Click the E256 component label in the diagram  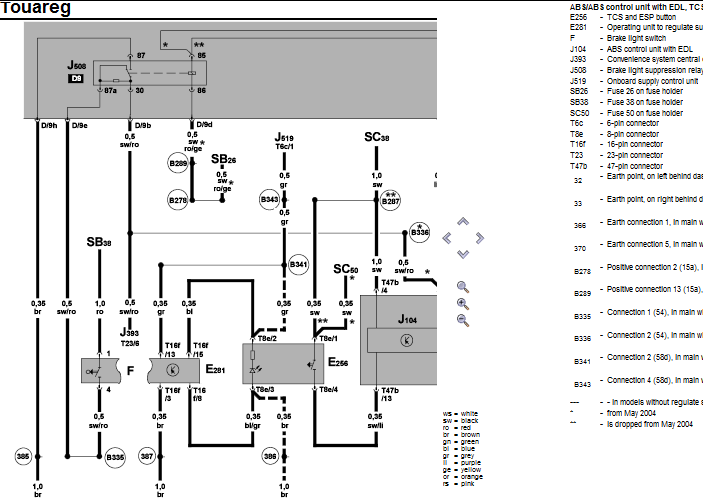point(338,362)
